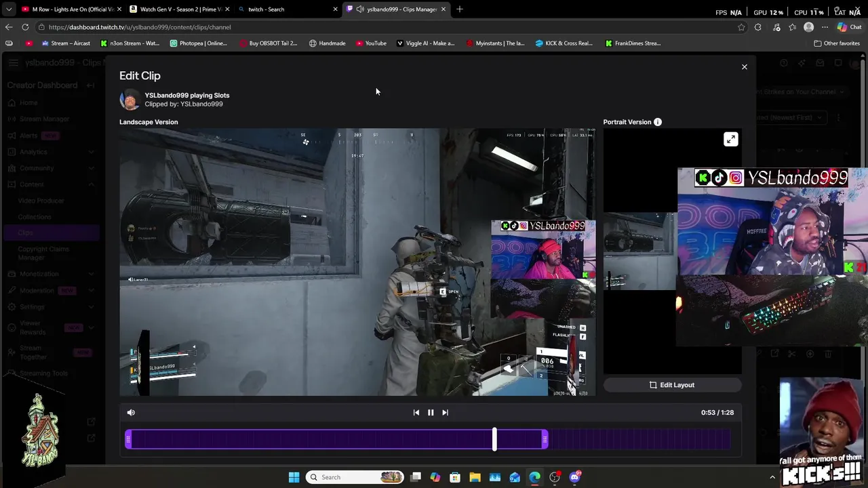Viewport: 868px width, 488px height.
Task: Open the Viggle AI bookmark
Action: click(x=425, y=43)
